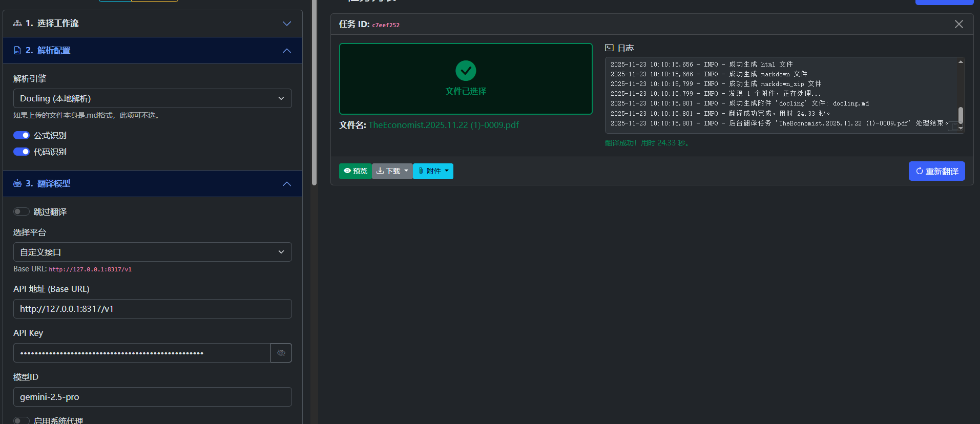Screen dimensions: 980x424
Task: Click the green checkmark file-selected icon
Action: (x=466, y=71)
